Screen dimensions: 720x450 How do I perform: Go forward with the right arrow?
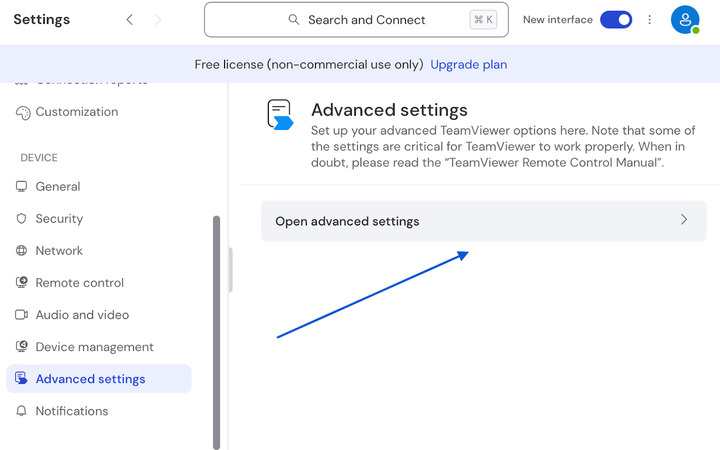158,19
